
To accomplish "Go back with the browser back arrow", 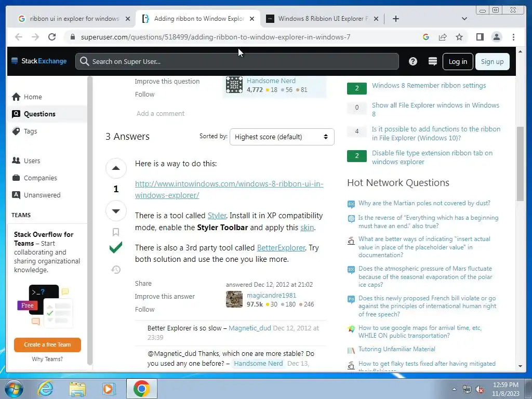I will tap(19, 37).
